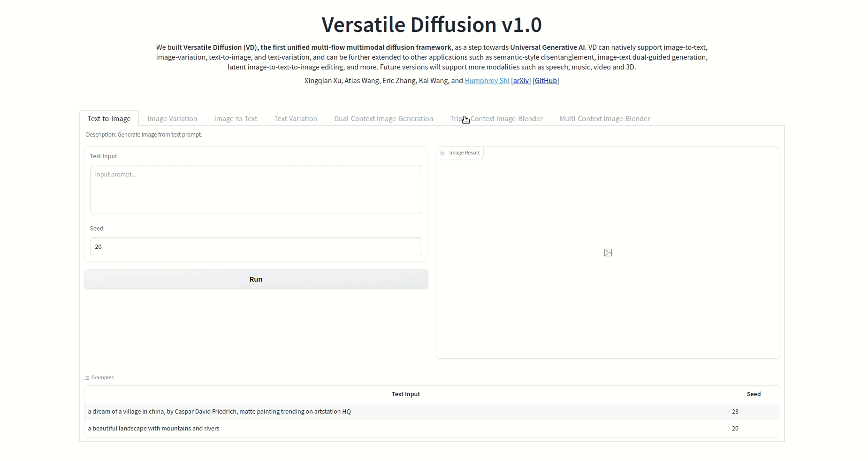Focus the Text Input prompt box
Image resolution: width=868 pixels, height=461 pixels.
pos(256,189)
